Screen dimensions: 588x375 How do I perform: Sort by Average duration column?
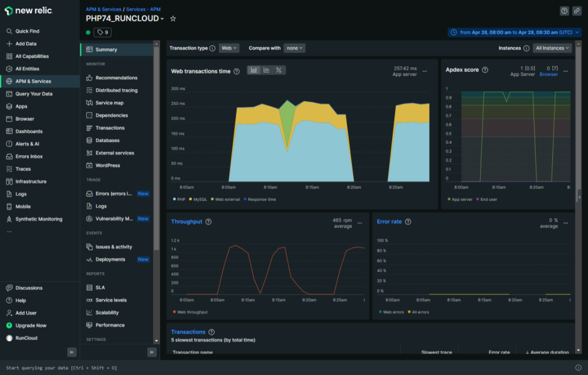pos(547,352)
